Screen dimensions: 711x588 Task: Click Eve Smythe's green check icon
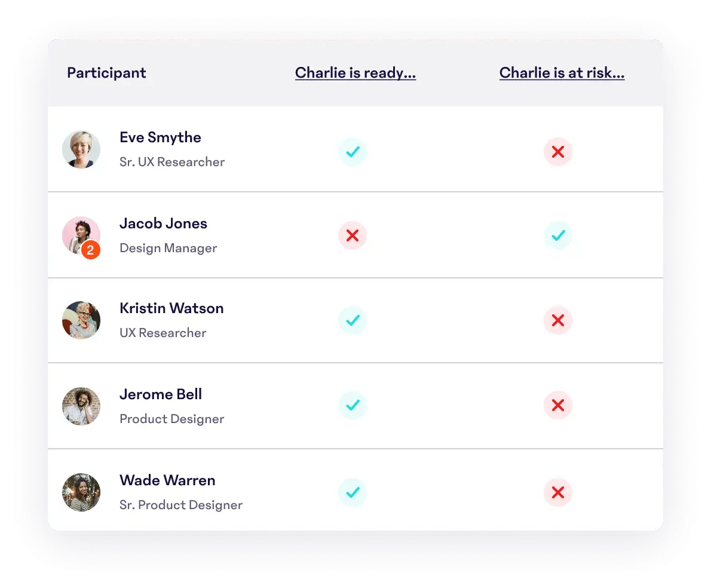tap(353, 152)
